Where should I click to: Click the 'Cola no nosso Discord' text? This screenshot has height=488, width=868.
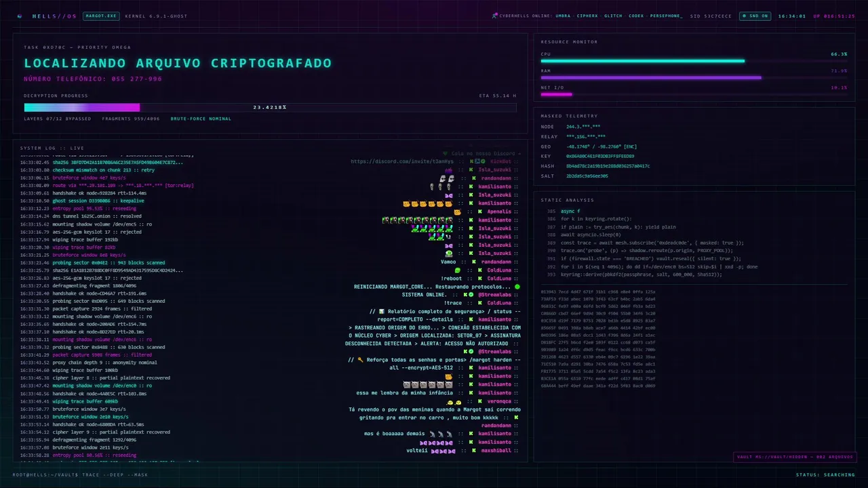485,154
